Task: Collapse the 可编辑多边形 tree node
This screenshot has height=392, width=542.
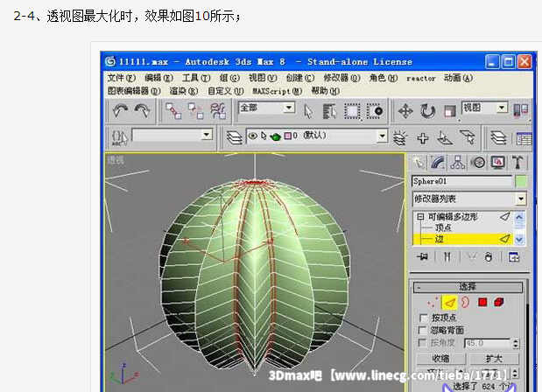Action: pyautogui.click(x=420, y=217)
